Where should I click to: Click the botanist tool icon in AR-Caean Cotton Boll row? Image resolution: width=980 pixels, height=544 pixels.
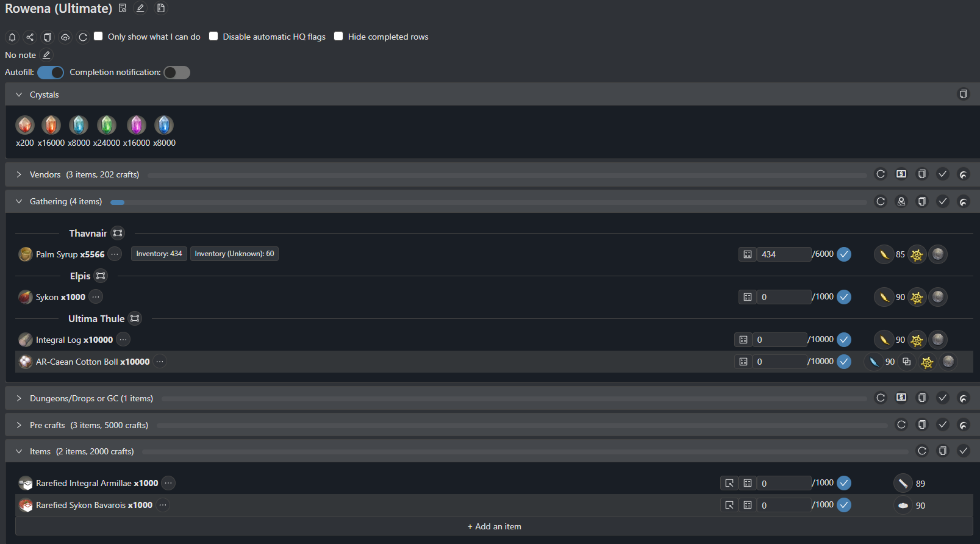tap(874, 362)
